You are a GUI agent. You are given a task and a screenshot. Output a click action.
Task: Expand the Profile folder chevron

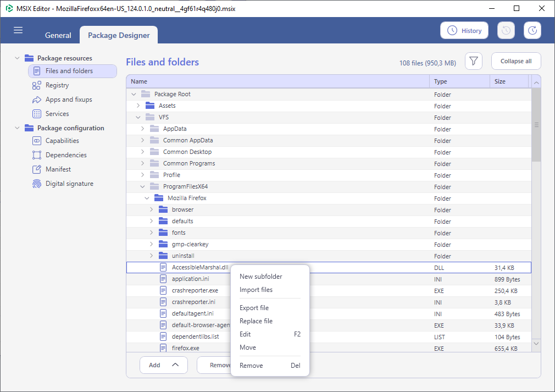click(x=142, y=175)
